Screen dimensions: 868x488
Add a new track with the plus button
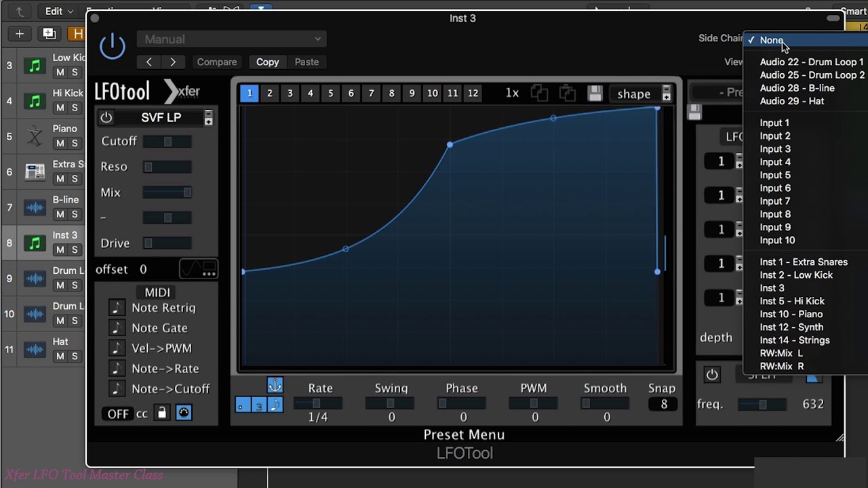click(19, 33)
